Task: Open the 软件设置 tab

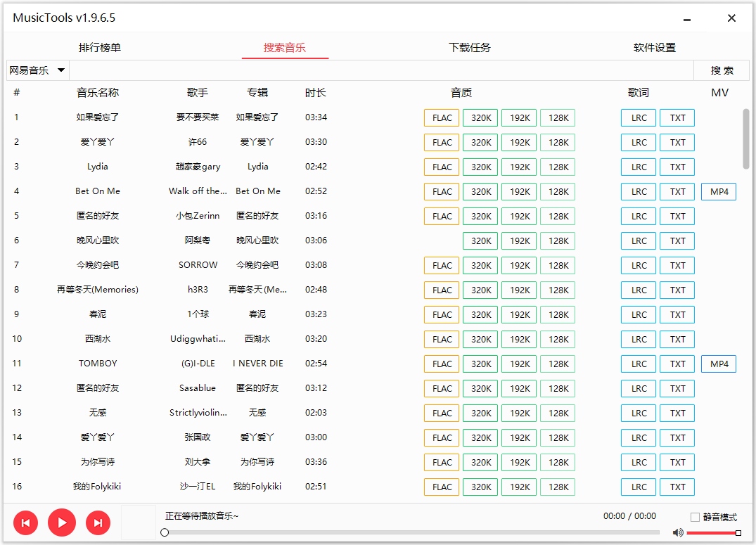Action: pos(654,46)
